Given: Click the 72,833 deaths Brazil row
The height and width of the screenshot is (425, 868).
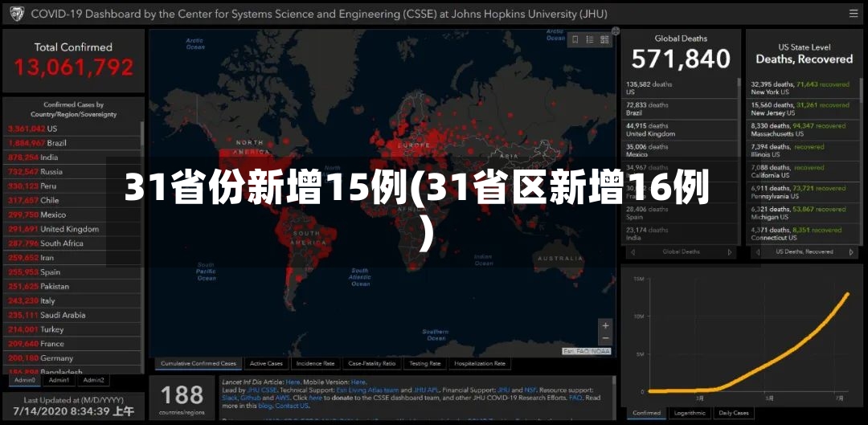Looking at the screenshot, I should [680, 109].
